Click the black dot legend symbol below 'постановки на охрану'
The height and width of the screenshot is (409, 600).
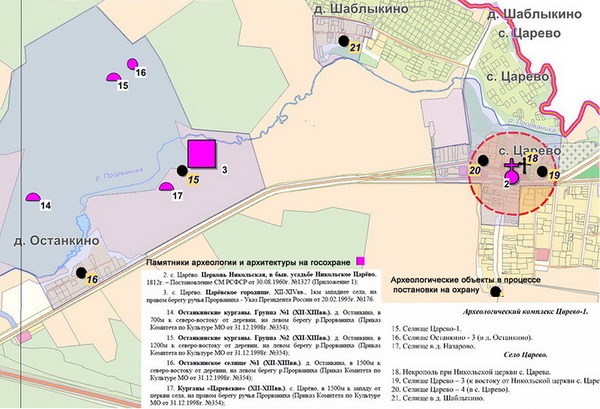pyautogui.click(x=496, y=293)
